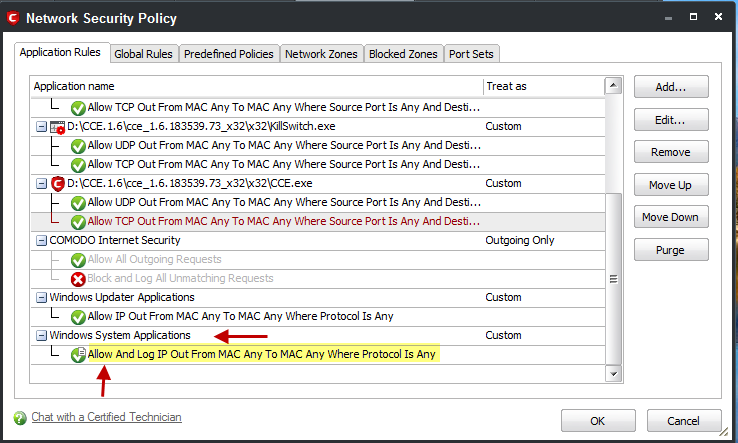Click the Move Down button
The height and width of the screenshot is (443, 738).
tap(671, 217)
